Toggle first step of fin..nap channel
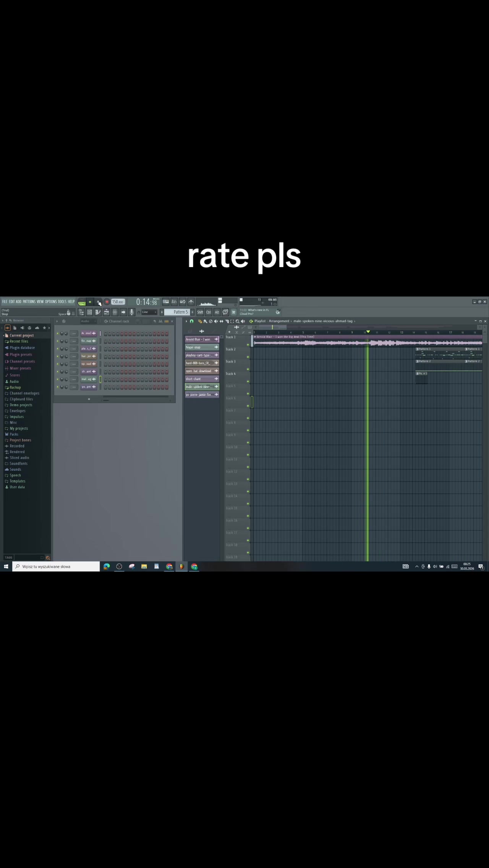Image resolution: width=489 pixels, height=868 pixels. [x=105, y=341]
